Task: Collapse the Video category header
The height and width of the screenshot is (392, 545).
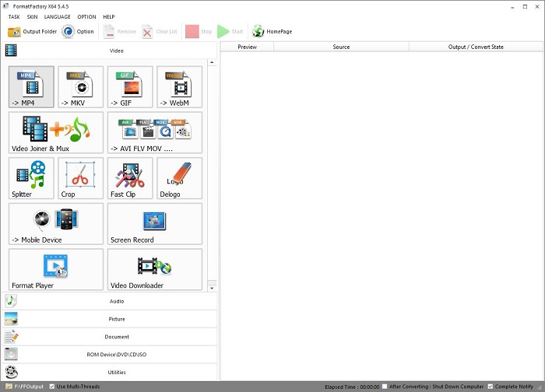Action: point(110,51)
